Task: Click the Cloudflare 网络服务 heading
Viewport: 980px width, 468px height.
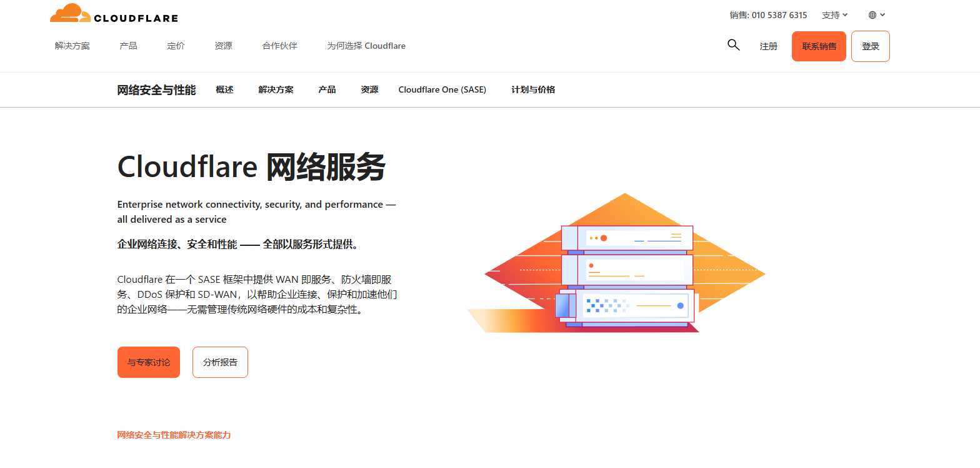Action: 251,167
